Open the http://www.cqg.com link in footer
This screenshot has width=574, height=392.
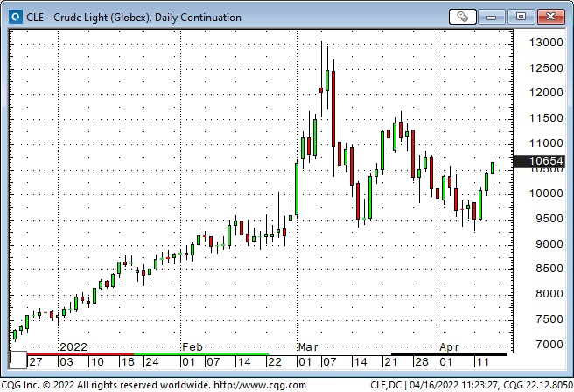(260, 385)
